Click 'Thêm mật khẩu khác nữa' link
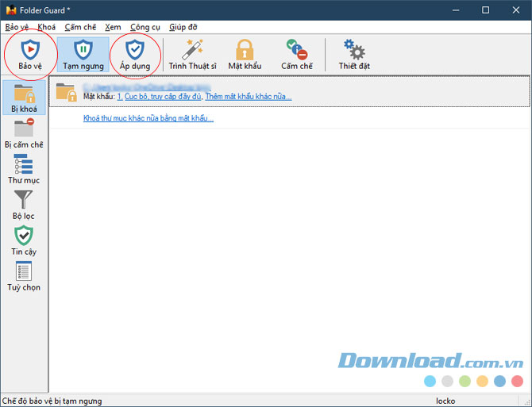This screenshot has width=532, height=407. [248, 97]
